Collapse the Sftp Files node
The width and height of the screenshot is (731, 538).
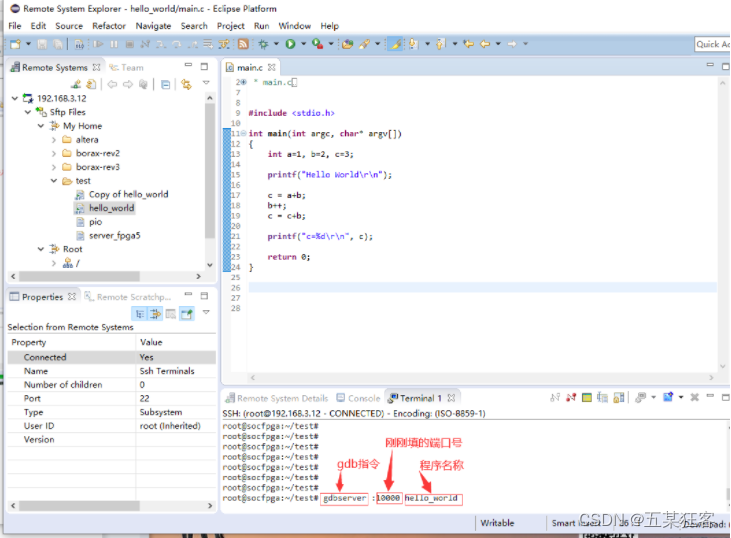[28, 112]
